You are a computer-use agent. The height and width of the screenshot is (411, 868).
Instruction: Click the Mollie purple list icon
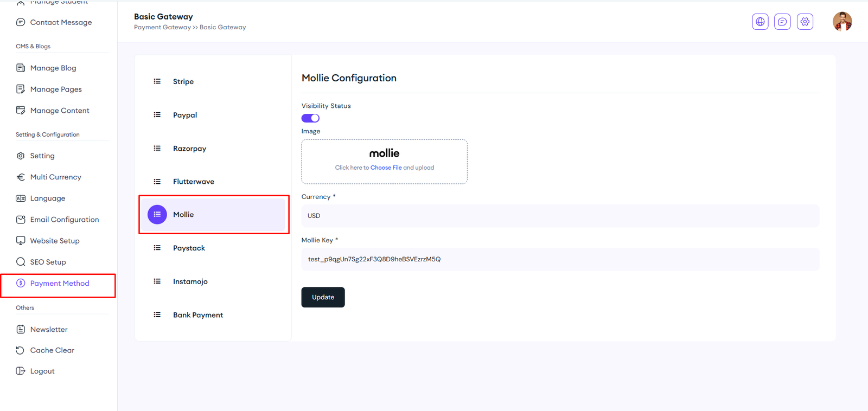pos(157,215)
